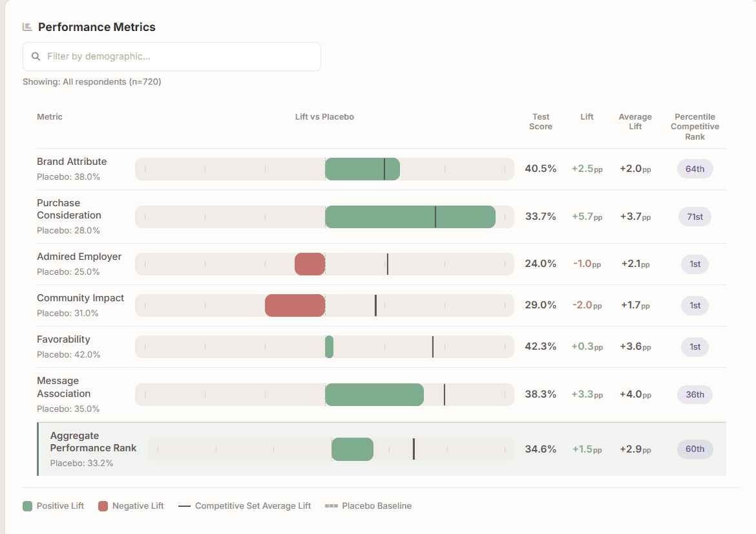Click 1st badge in Favorability row
The width and height of the screenshot is (756, 534).
click(x=695, y=347)
